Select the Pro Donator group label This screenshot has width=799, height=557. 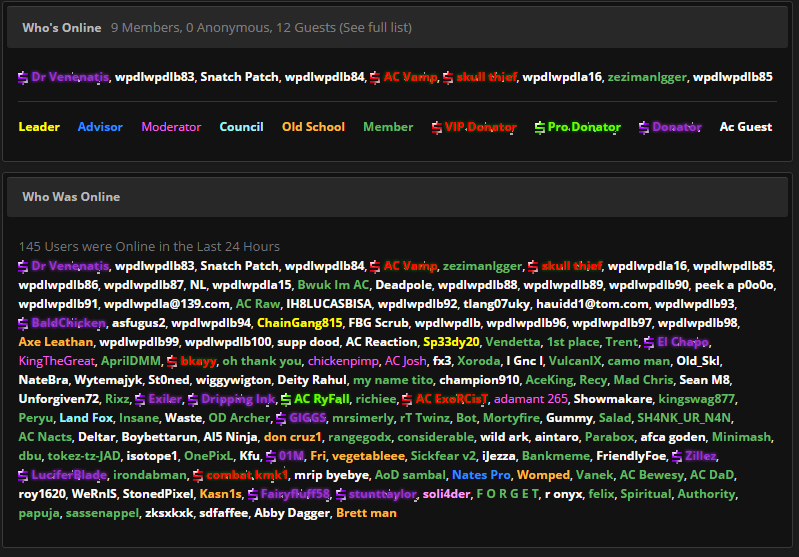(x=584, y=127)
